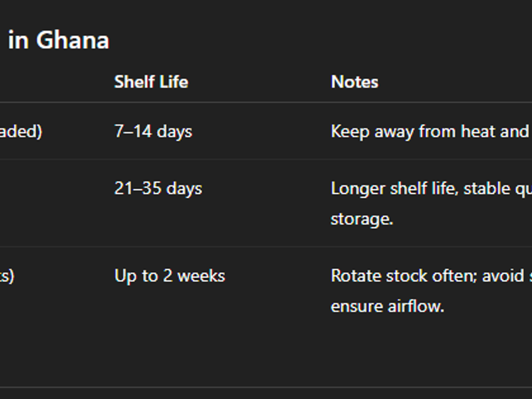Screen dimensions: 532x399
Task: Select the "Notes" column header
Action: [x=354, y=82]
